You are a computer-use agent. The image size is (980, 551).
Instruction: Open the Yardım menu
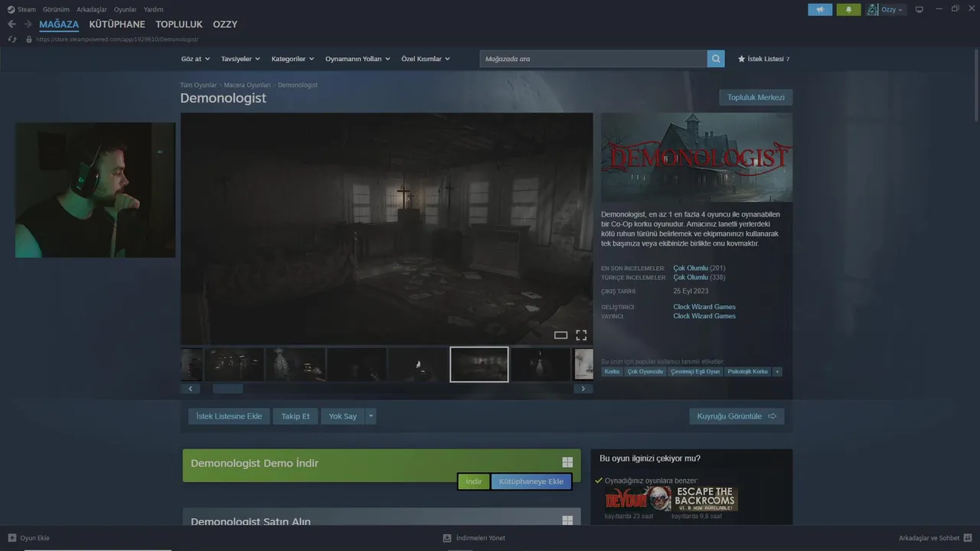(153, 10)
